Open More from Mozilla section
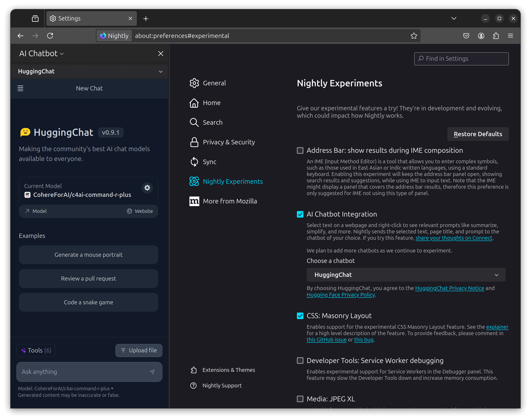The image size is (531, 420). point(230,201)
